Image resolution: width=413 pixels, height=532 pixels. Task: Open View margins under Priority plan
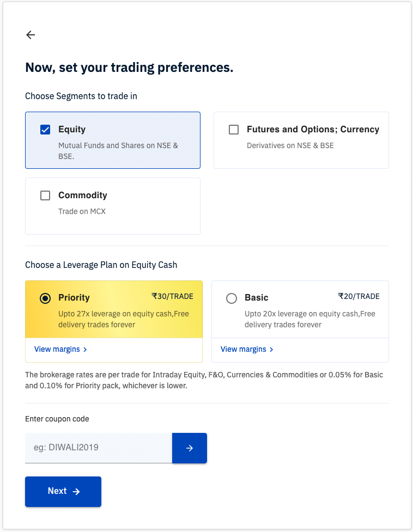(57, 349)
